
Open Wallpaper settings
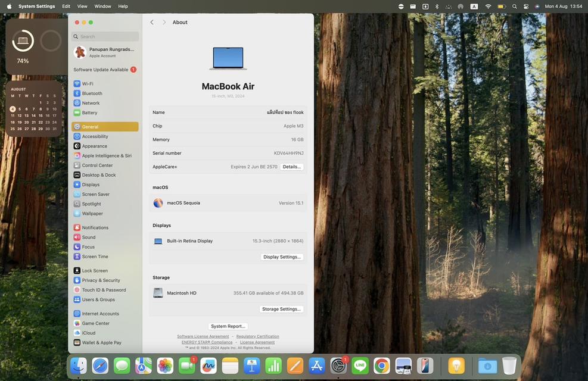105,214
